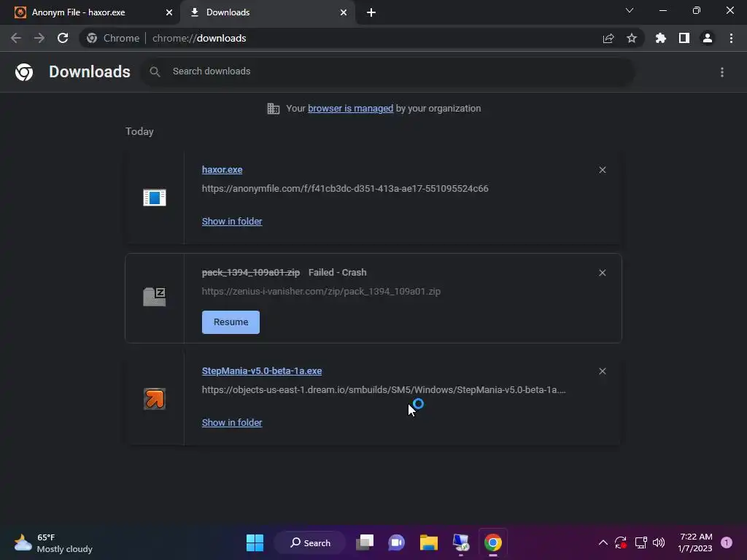Click the haxor.exe file icon
Image resolution: width=747 pixels, height=560 pixels.
pyautogui.click(x=155, y=197)
